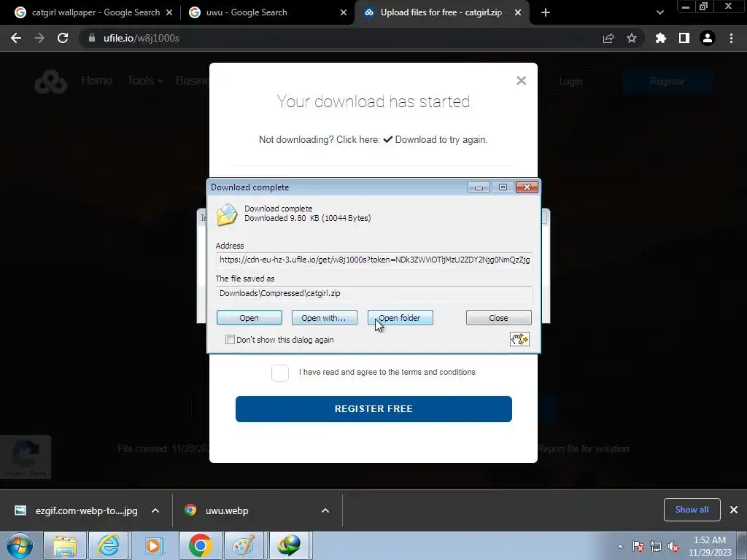747x560 pixels.
Task: Bookmark this page with star
Action: click(632, 38)
